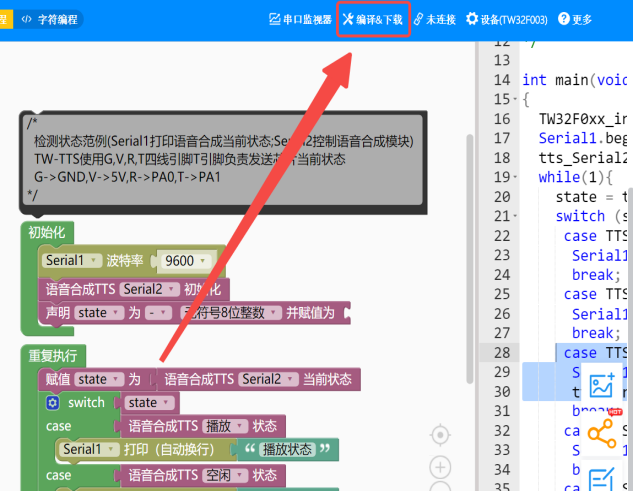Collapse the switch fold at line 21
The height and width of the screenshot is (492, 634).
coord(515,216)
